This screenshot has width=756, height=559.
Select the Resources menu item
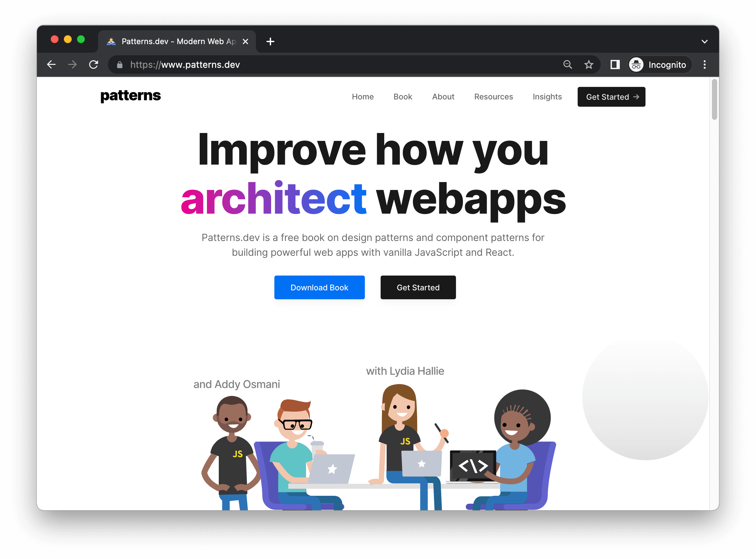click(493, 97)
